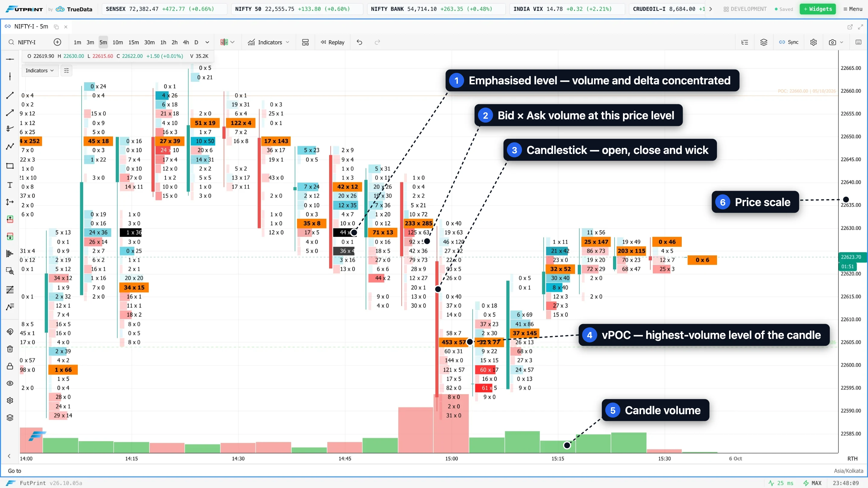Image resolution: width=868 pixels, height=488 pixels.
Task: Toggle the magnet snap mode
Action: pos(10,332)
